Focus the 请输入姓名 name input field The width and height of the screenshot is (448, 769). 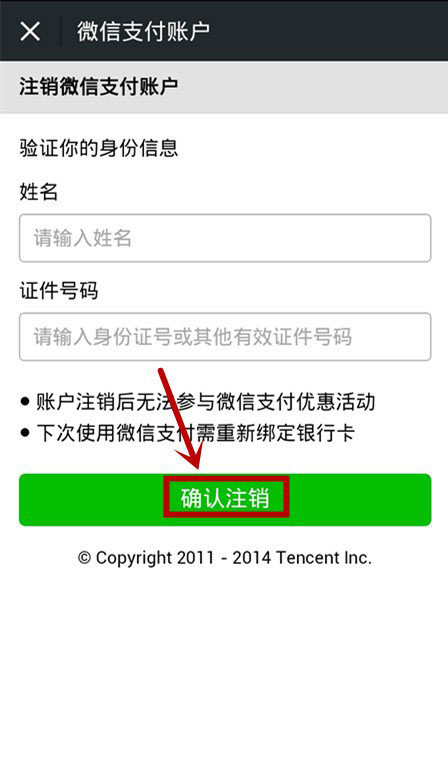pyautogui.click(x=225, y=238)
